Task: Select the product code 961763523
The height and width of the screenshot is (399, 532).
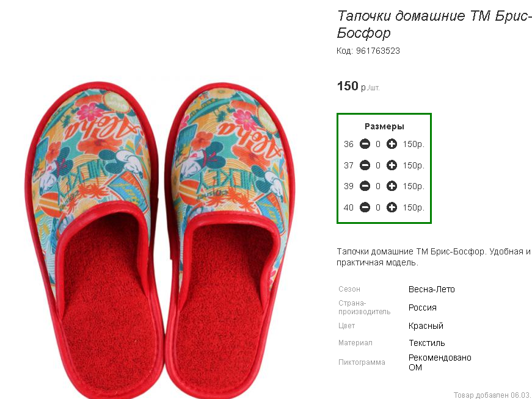Action: tap(378, 51)
